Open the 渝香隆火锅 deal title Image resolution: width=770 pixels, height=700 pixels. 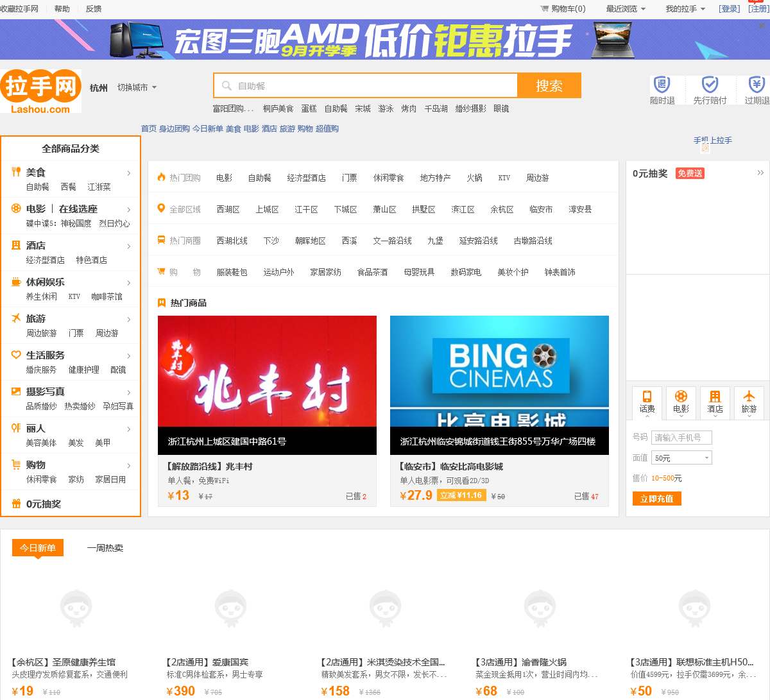point(521,662)
